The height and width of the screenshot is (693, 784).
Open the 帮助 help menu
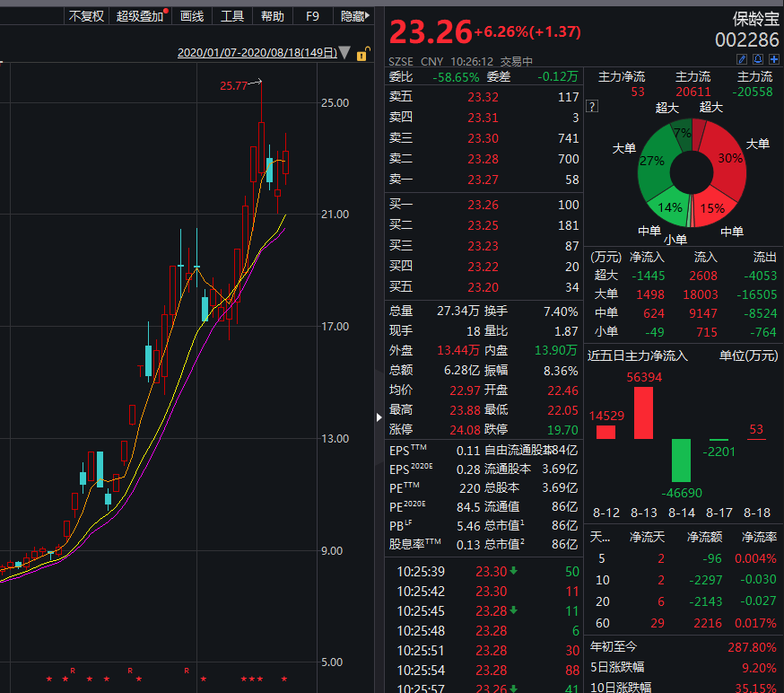pos(273,16)
